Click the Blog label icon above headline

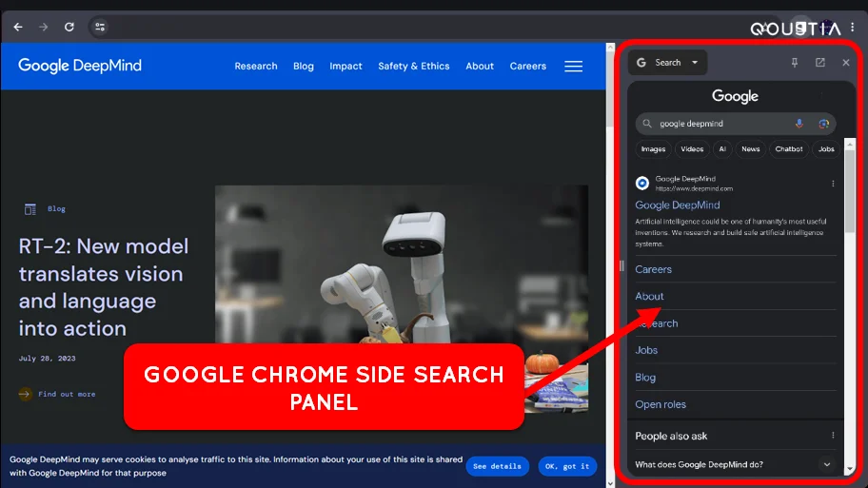[x=30, y=209]
